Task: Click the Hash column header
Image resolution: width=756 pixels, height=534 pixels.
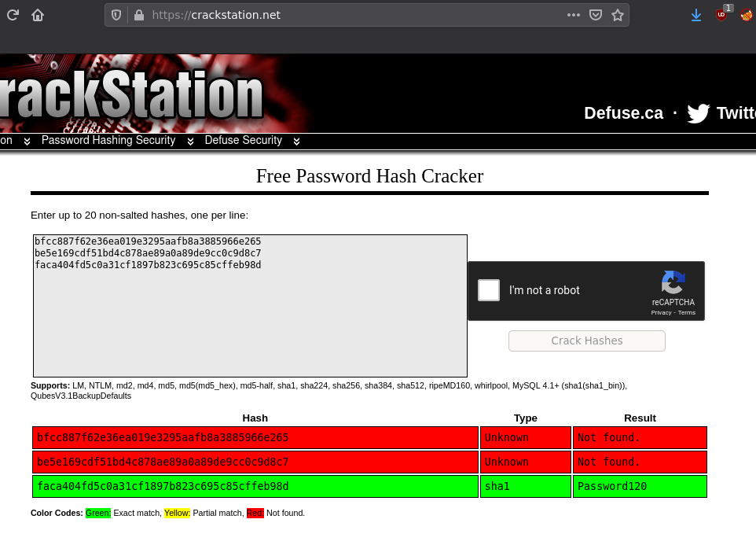Action: pyautogui.click(x=255, y=418)
